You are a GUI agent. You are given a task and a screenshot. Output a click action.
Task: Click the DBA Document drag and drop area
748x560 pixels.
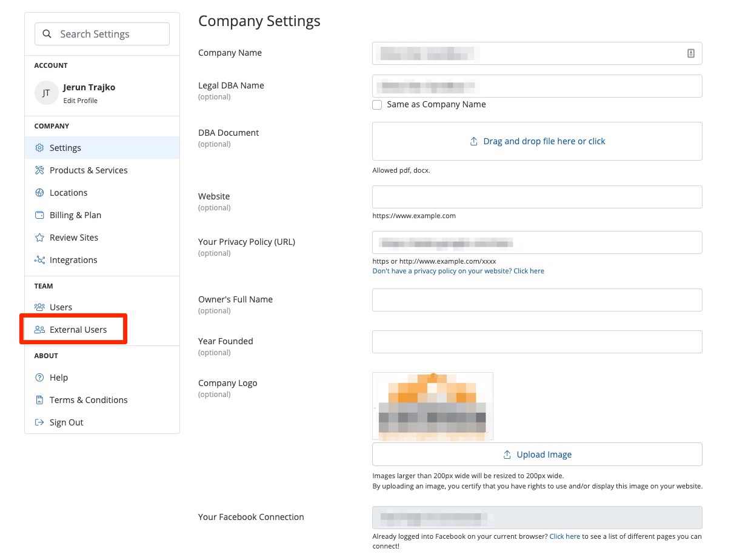537,141
